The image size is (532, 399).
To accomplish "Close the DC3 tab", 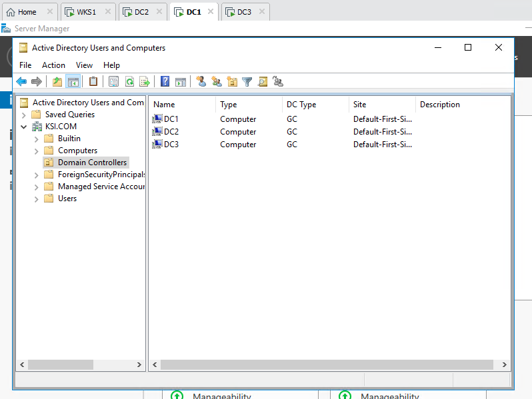I will 262,11.
